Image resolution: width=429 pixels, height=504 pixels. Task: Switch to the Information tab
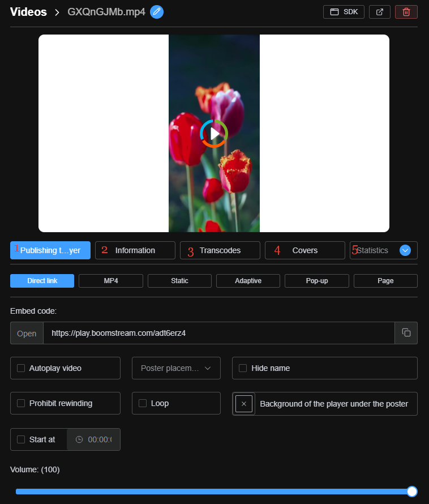(135, 250)
